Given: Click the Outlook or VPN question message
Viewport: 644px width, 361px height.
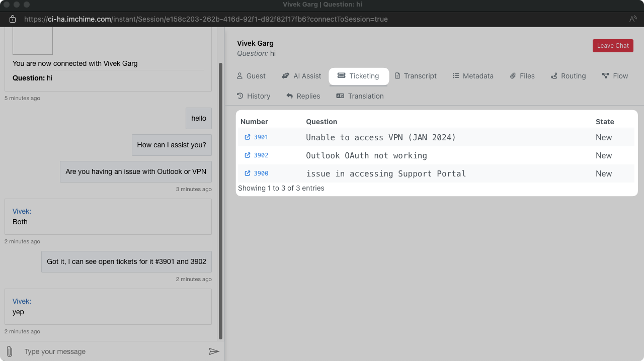Looking at the screenshot, I should 136,171.
